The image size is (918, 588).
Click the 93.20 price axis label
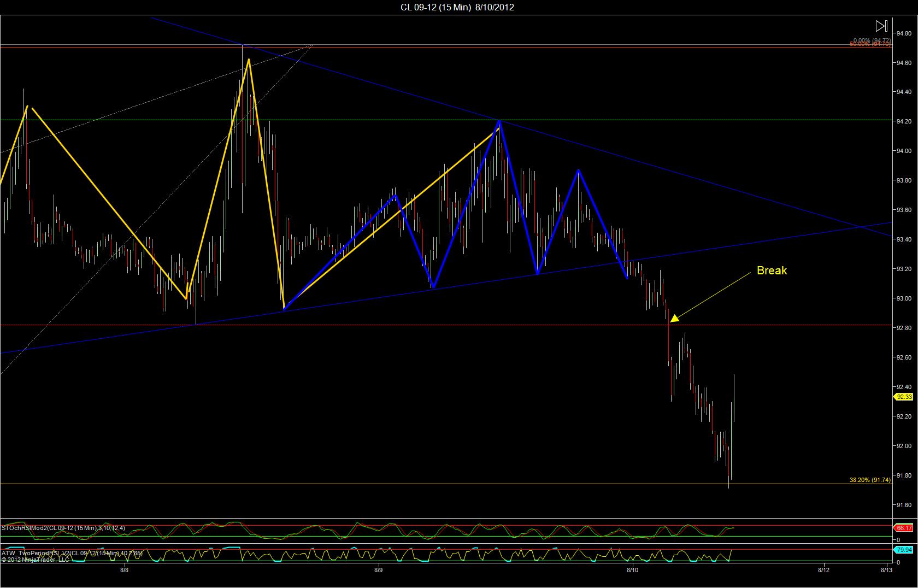point(904,269)
